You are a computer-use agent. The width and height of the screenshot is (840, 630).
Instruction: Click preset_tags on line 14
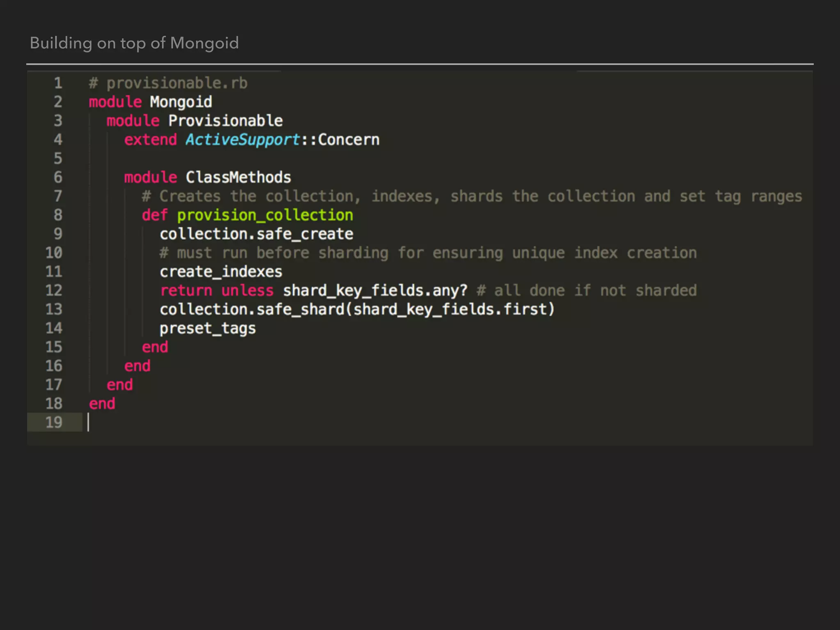(x=208, y=328)
